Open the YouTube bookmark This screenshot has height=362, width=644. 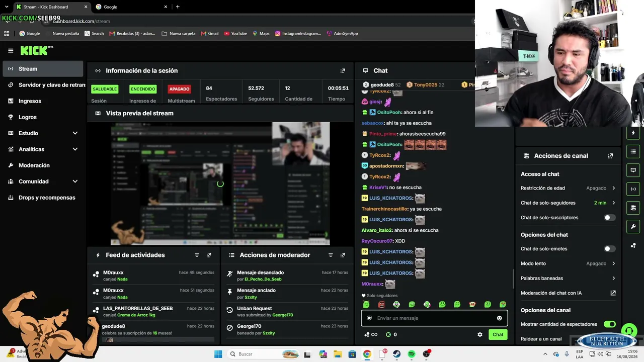pyautogui.click(x=235, y=34)
